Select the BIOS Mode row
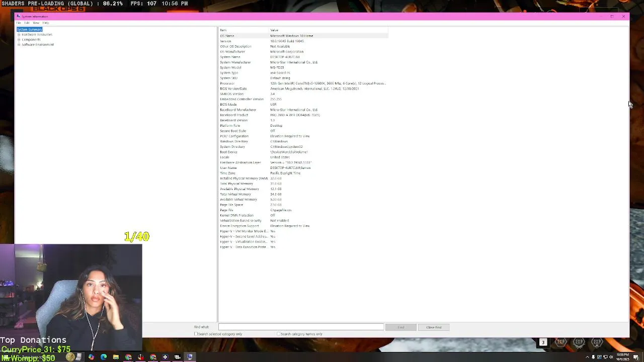The image size is (644, 362). point(303,105)
